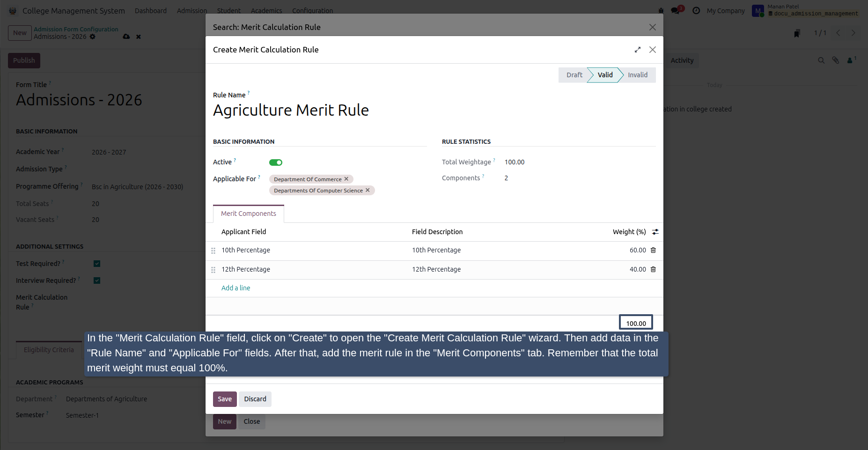Open attachments paperclip in the chatter
The image size is (868, 450).
[836, 60]
